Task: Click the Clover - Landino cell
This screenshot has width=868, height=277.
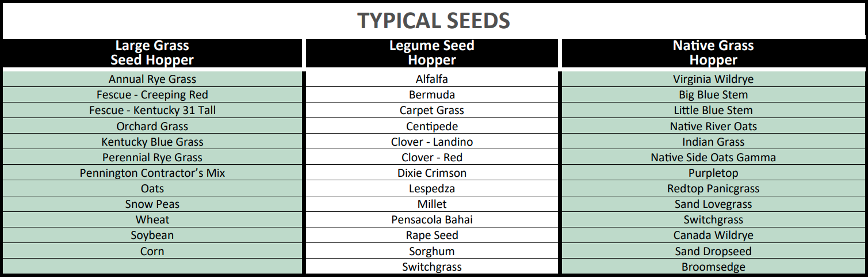Action: point(432,142)
